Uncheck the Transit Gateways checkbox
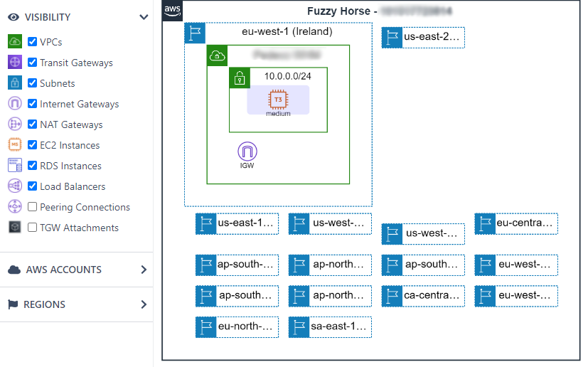The image size is (588, 367). 33,63
